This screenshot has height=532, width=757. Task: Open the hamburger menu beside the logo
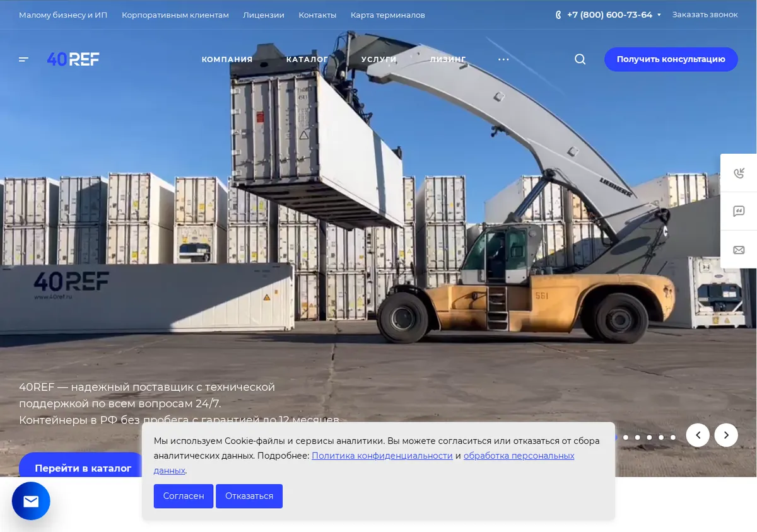tap(24, 59)
